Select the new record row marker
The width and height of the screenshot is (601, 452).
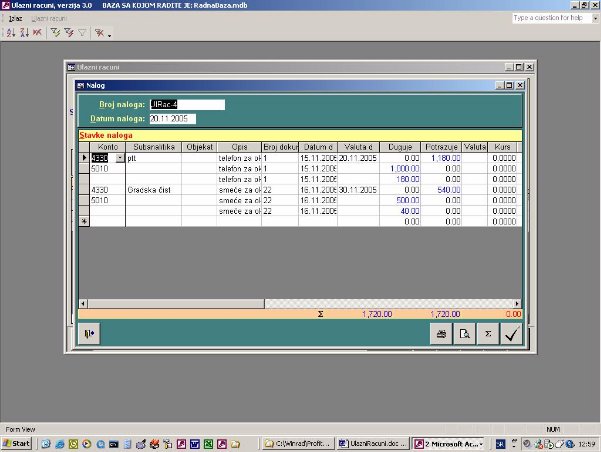coord(84,221)
